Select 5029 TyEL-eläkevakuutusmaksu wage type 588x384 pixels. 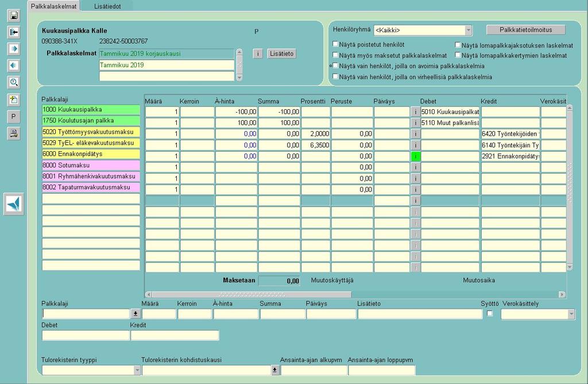coord(91,143)
